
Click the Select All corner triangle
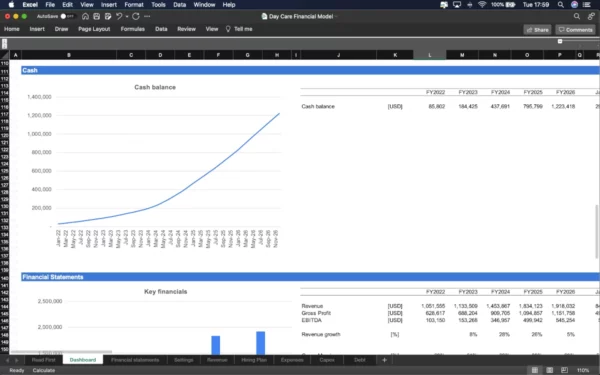pos(5,55)
